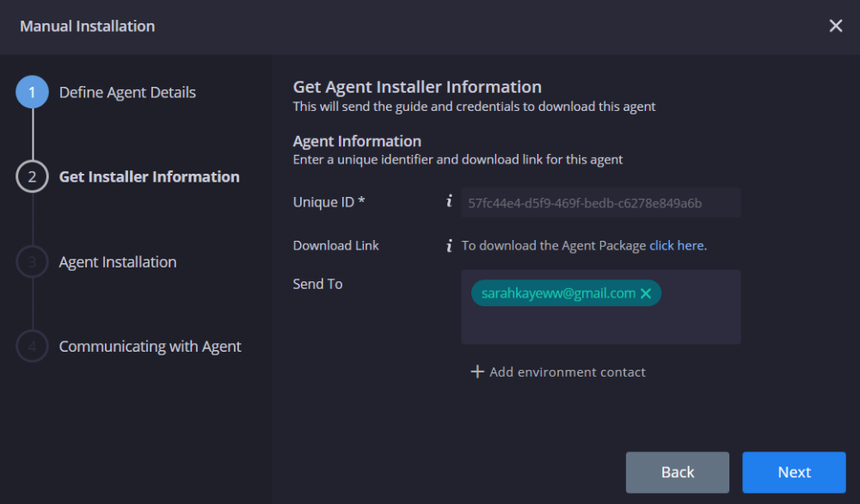Screen dimensions: 860x504
Task: Click the Next button
Action: tap(793, 471)
